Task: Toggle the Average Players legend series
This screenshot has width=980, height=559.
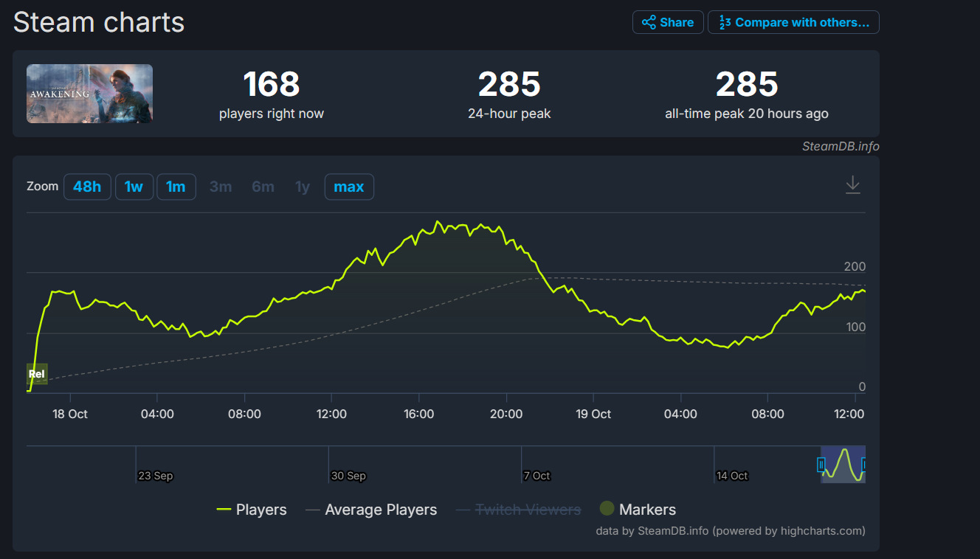Action: click(x=371, y=510)
